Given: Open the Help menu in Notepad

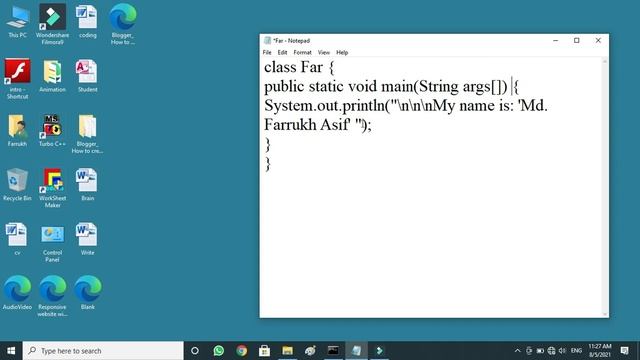Looking at the screenshot, I should pyautogui.click(x=342, y=52).
